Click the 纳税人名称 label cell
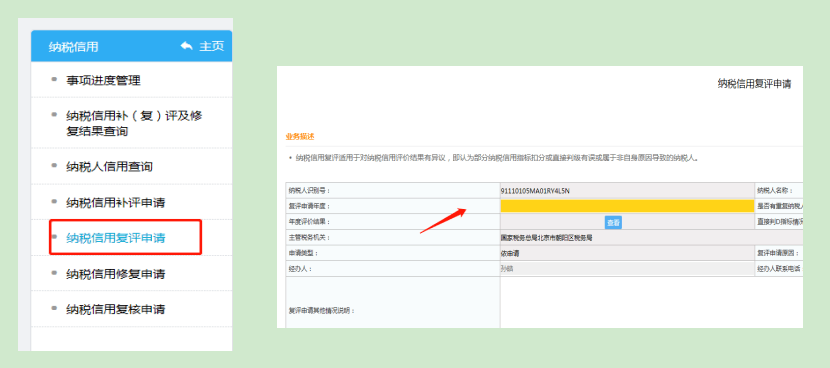 click(779, 191)
